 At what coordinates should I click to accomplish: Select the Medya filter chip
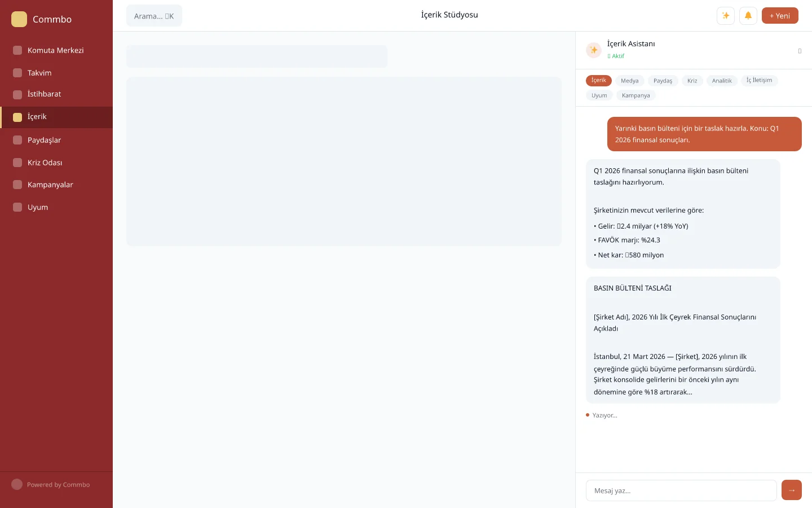(629, 81)
